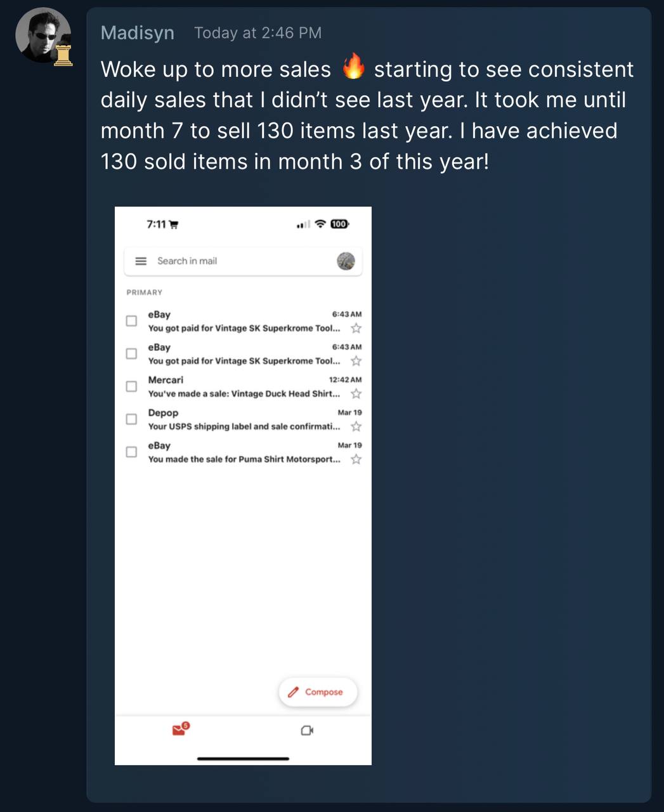Open the Meet video camera tab
This screenshot has height=812, width=664.
(307, 730)
